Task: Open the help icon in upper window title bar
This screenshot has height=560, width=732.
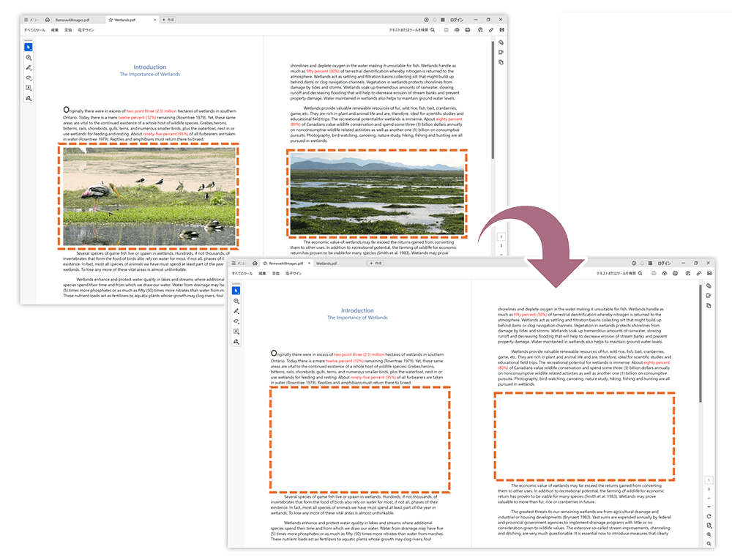Action: pos(427,20)
